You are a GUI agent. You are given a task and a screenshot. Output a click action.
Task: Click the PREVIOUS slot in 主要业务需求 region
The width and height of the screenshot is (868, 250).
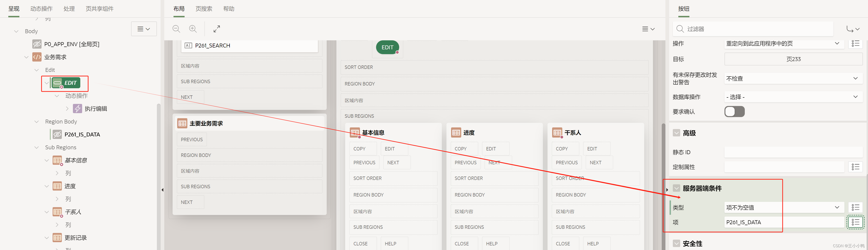pos(192,140)
